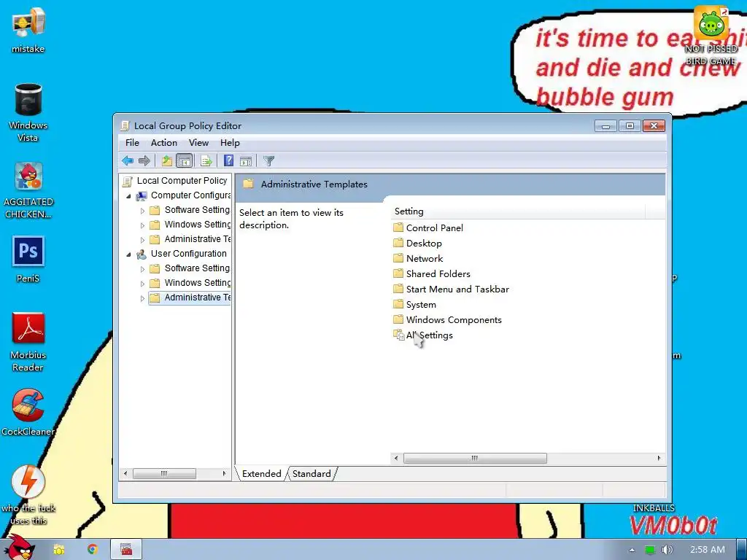Screen dimensions: 747x560
Task: Select User Configuration tree item
Action: pos(182,254)
